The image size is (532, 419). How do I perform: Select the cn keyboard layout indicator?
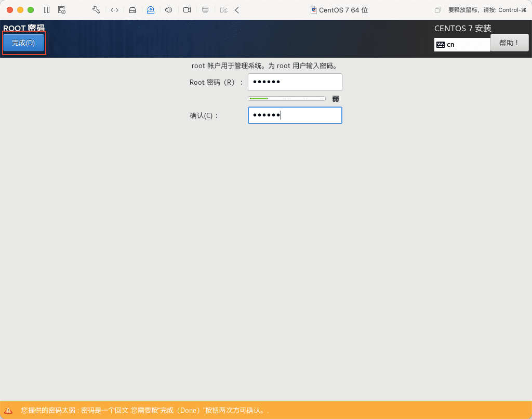pos(462,45)
